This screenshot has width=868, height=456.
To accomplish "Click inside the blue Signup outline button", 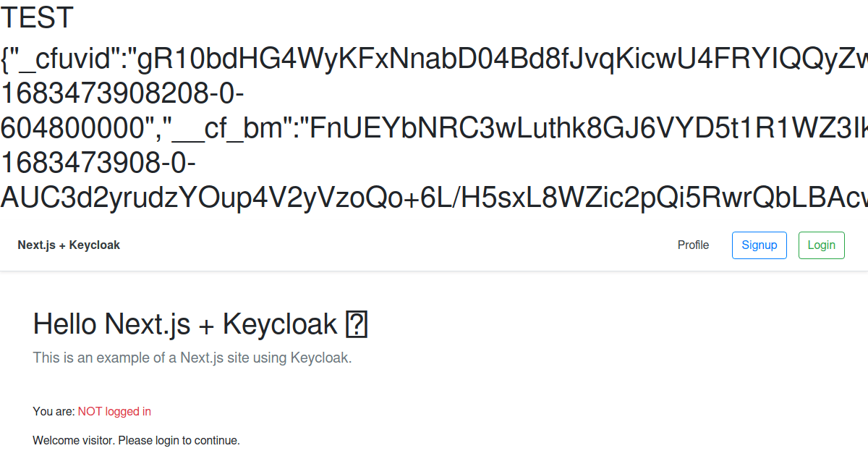I will (x=759, y=245).
